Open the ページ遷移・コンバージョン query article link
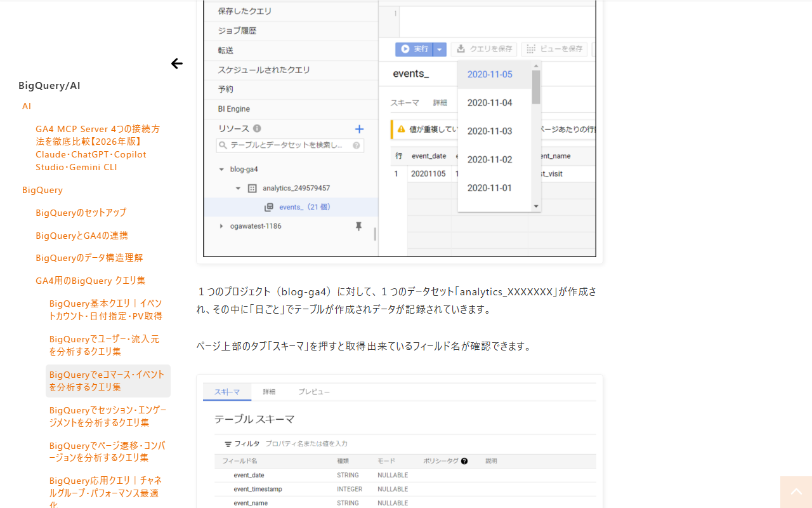812x508 pixels. (x=107, y=451)
